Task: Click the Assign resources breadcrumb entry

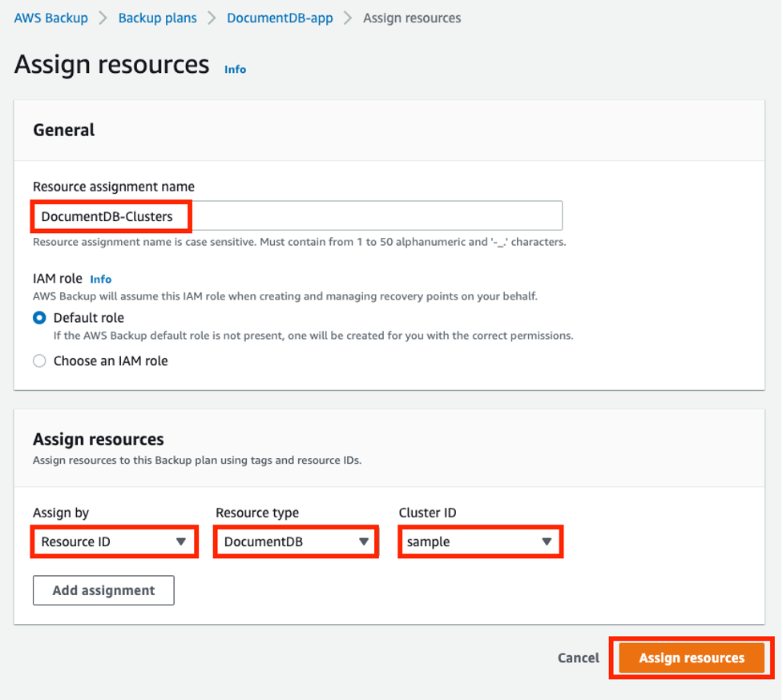Action: point(412,18)
